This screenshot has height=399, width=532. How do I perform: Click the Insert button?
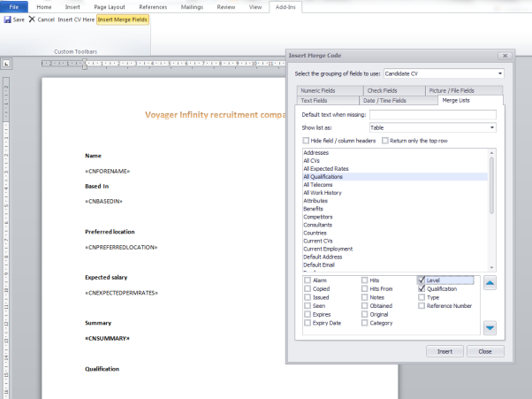[445, 351]
